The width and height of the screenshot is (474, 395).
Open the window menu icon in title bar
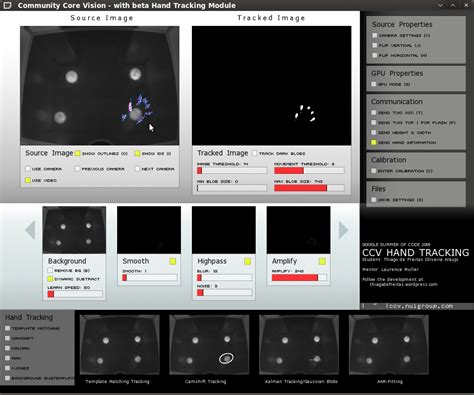(7, 5)
